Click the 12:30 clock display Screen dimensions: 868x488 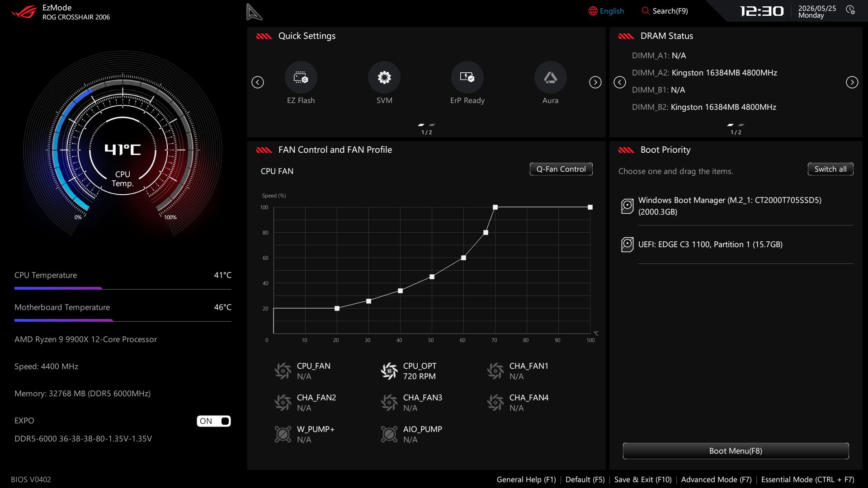point(762,11)
